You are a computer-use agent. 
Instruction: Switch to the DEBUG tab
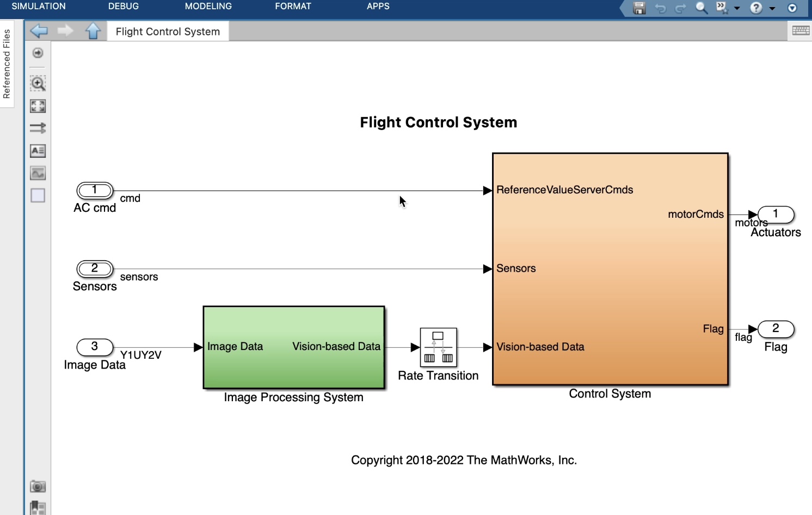(124, 7)
